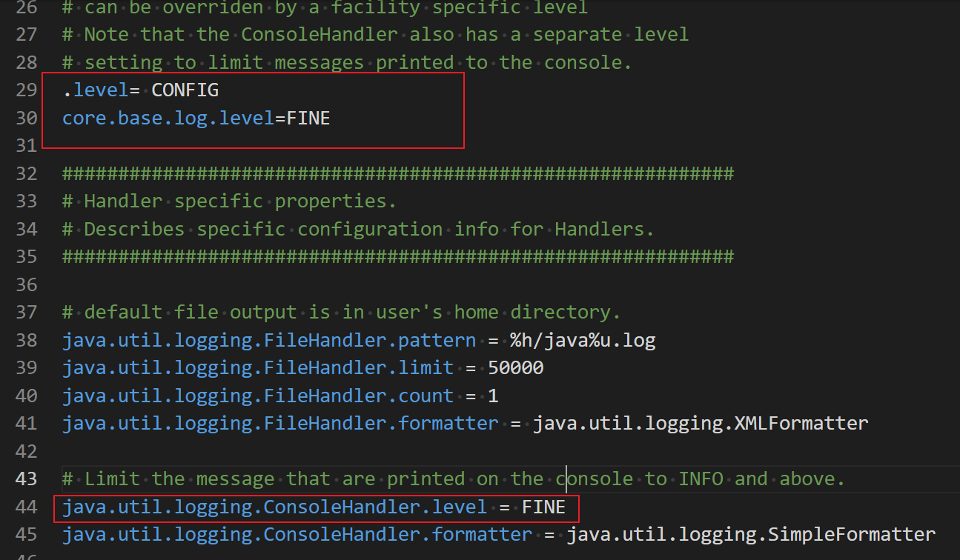The width and height of the screenshot is (960, 560).
Task: Click the hash divider on line 35
Action: point(398,257)
